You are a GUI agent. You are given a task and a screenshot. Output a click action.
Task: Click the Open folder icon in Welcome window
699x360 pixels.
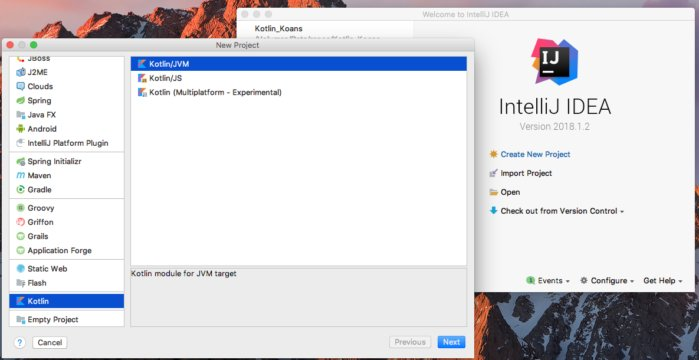click(x=493, y=192)
